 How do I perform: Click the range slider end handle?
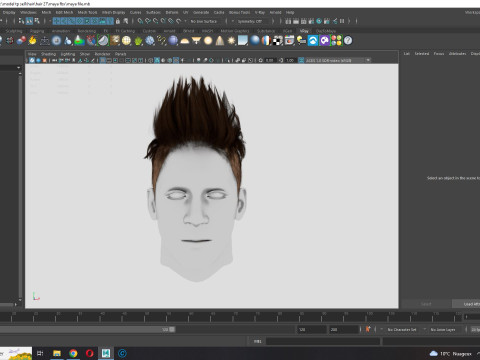coord(172,329)
